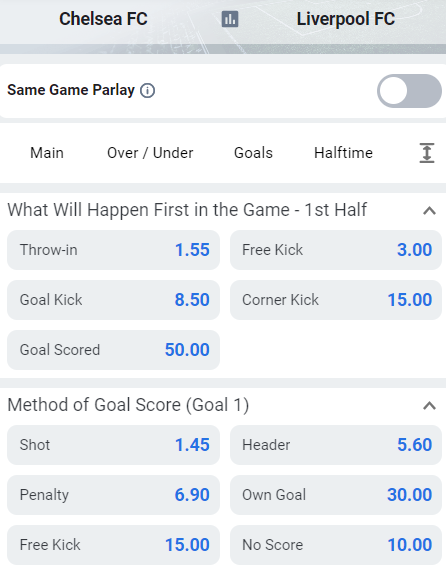Select Goal Scored at 50.00
The height and width of the screenshot is (568, 446).
pos(113,350)
